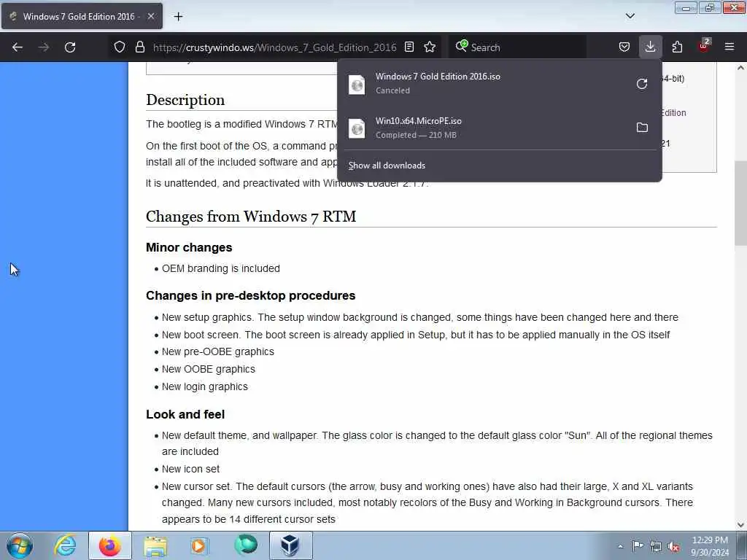Select the Win10.x64.MicroPE.iso download entry
Screen dimensions: 747x560
499,128
